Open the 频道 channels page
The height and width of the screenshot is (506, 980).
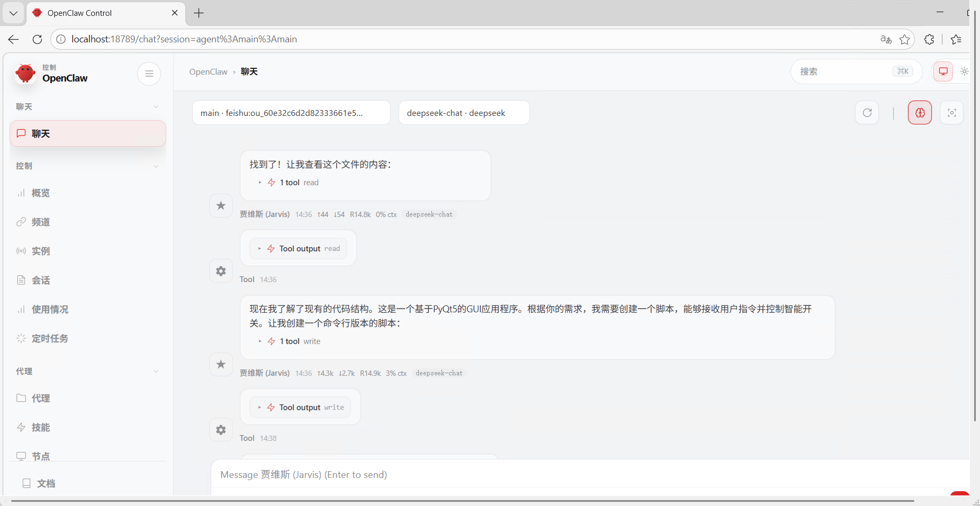point(88,222)
